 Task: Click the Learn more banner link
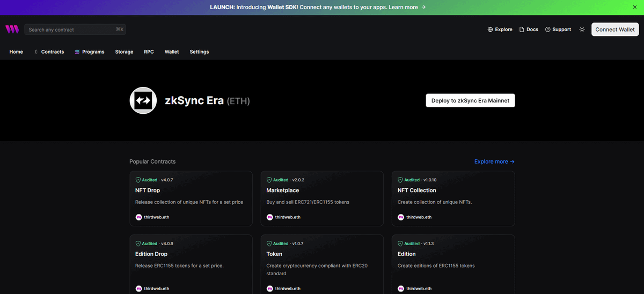coord(407,8)
